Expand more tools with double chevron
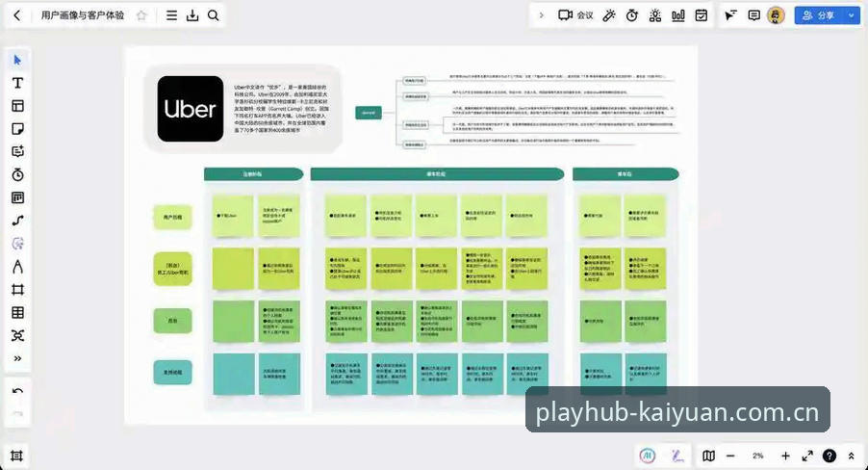 pos(17,358)
